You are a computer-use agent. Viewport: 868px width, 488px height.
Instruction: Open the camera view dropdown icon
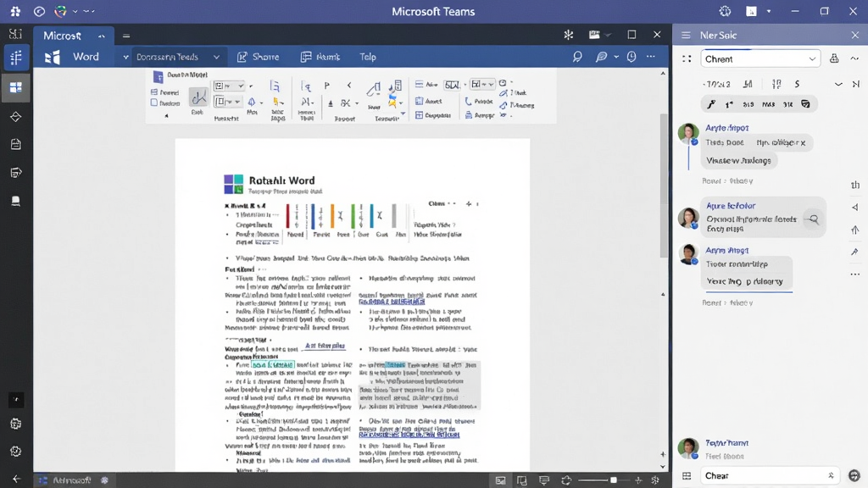tap(599, 35)
